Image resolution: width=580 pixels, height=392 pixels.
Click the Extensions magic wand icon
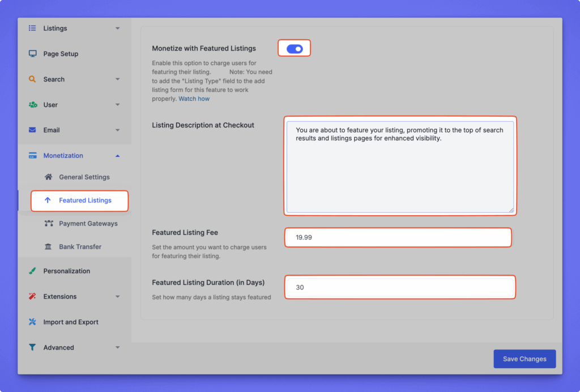tap(32, 297)
